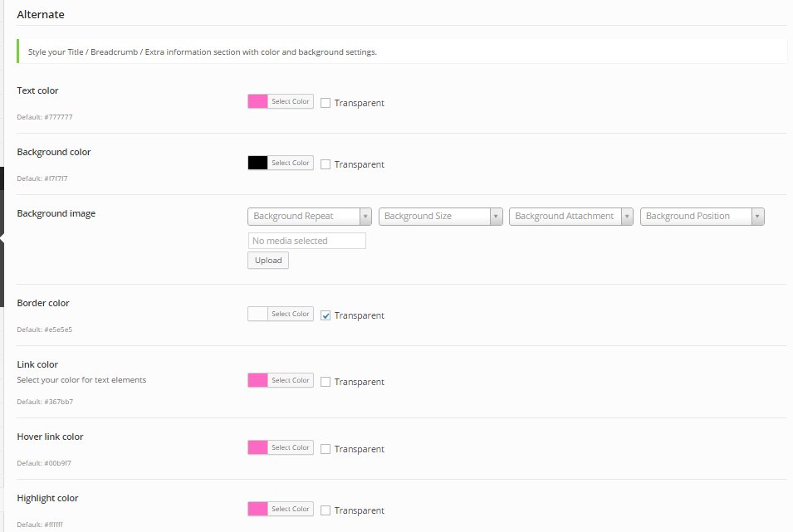Choose an option from Background Position
Image resolution: width=793 pixels, height=532 pixels.
tap(702, 216)
